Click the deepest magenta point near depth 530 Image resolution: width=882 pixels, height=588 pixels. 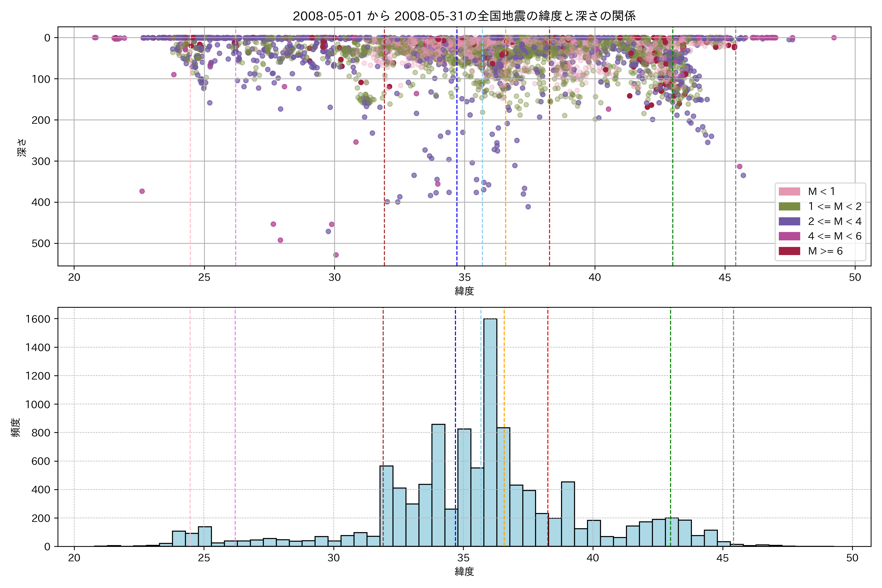(x=336, y=255)
